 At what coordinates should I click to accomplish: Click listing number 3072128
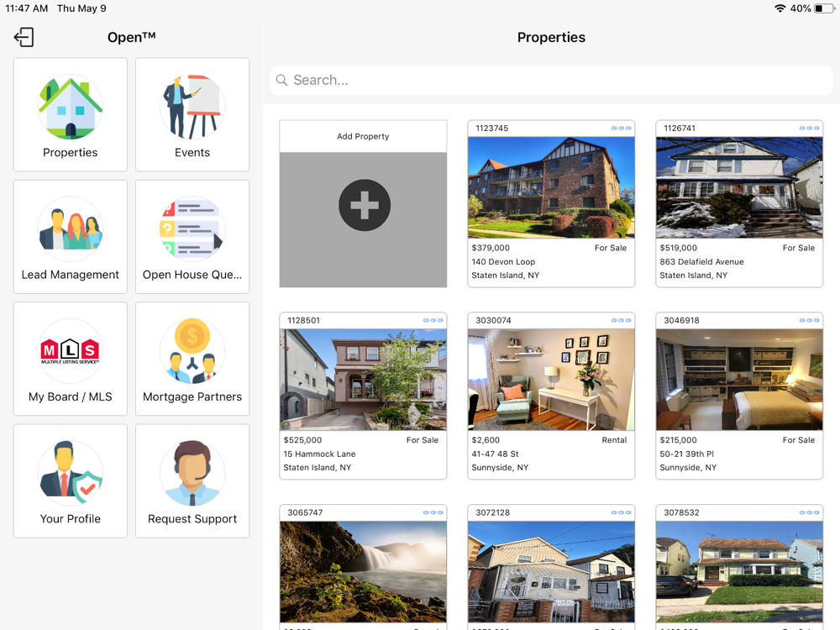[x=493, y=513]
